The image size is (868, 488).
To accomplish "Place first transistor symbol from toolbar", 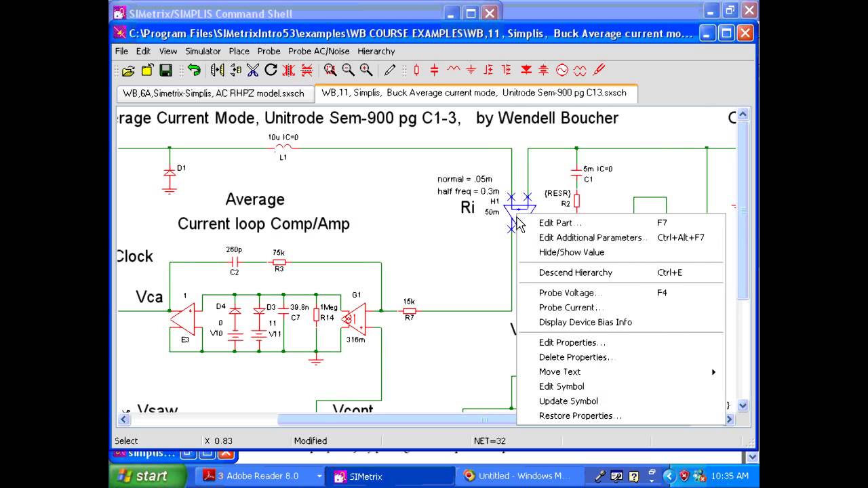I will pyautogui.click(x=488, y=70).
